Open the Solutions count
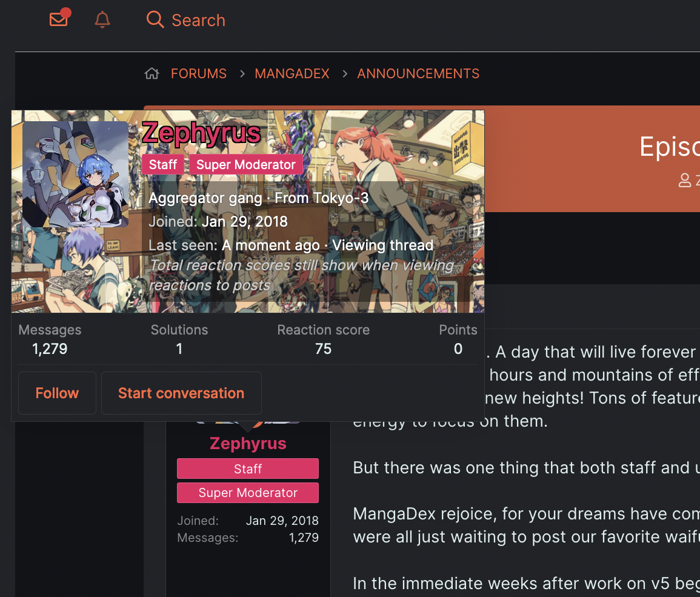Screen dimensions: 700x597 point(179,349)
